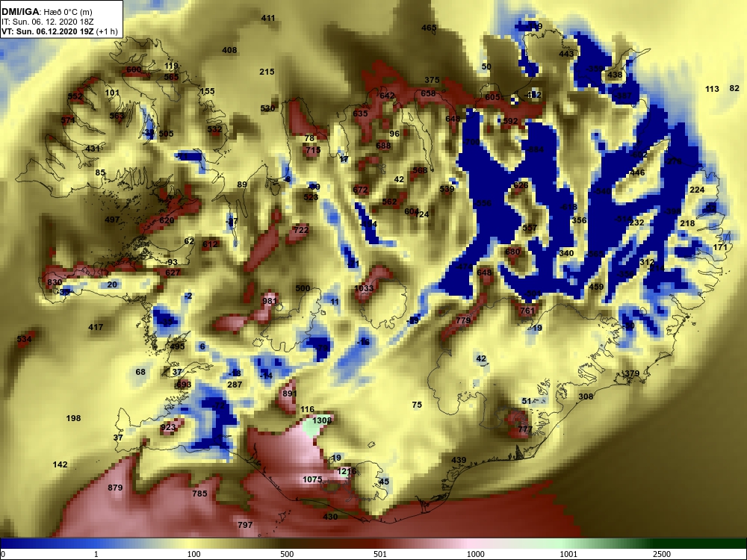Screen dimensions: 747x560
Task: Click the number '497' on the map
Action: [x=113, y=220]
